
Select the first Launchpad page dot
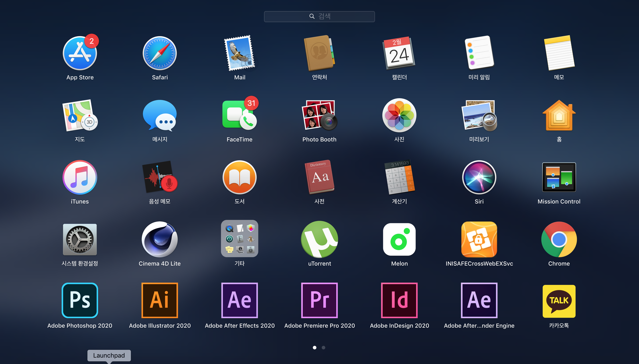pyautogui.click(x=314, y=348)
